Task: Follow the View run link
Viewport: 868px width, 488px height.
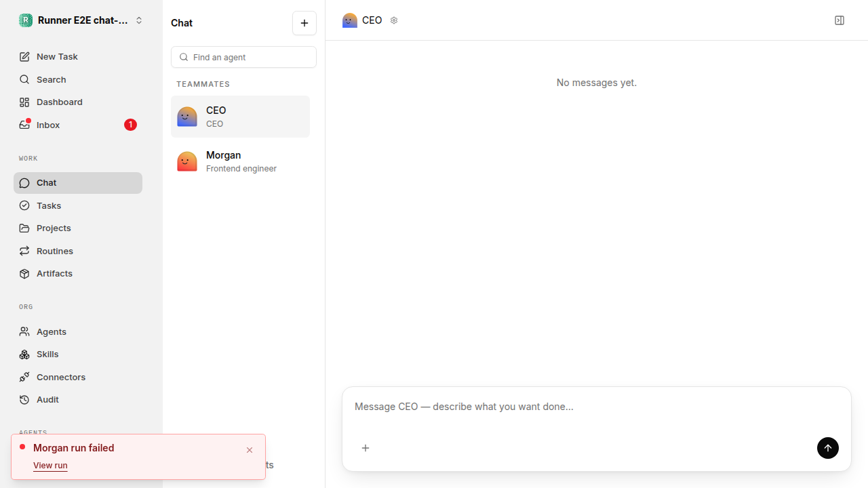Action: [x=50, y=466]
